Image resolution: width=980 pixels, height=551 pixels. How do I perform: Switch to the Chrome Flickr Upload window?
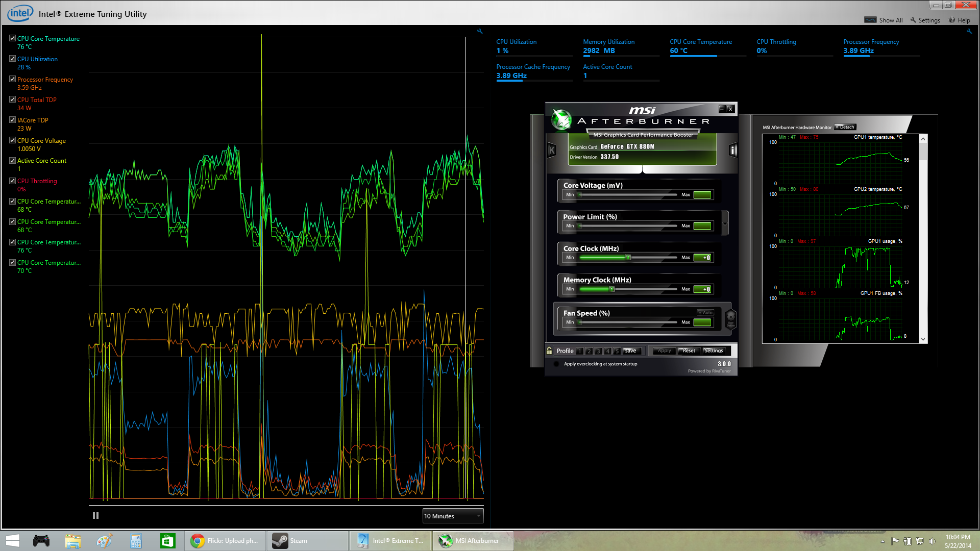[x=225, y=541]
